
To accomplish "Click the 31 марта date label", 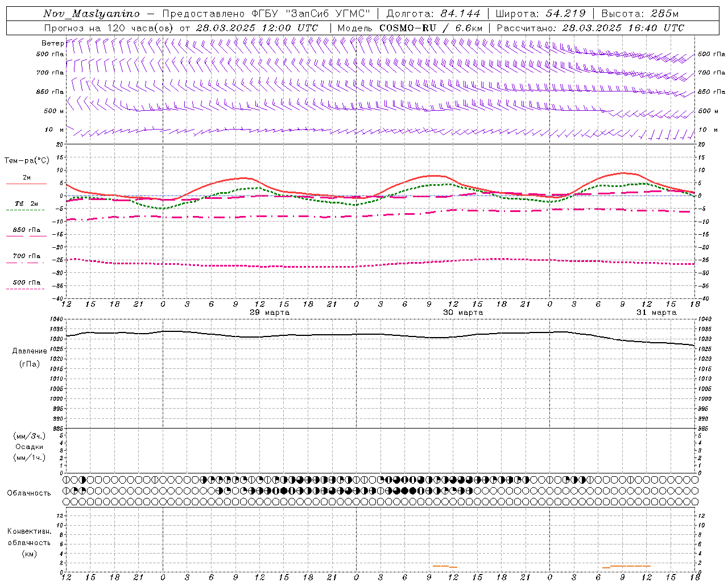I will tap(656, 313).
